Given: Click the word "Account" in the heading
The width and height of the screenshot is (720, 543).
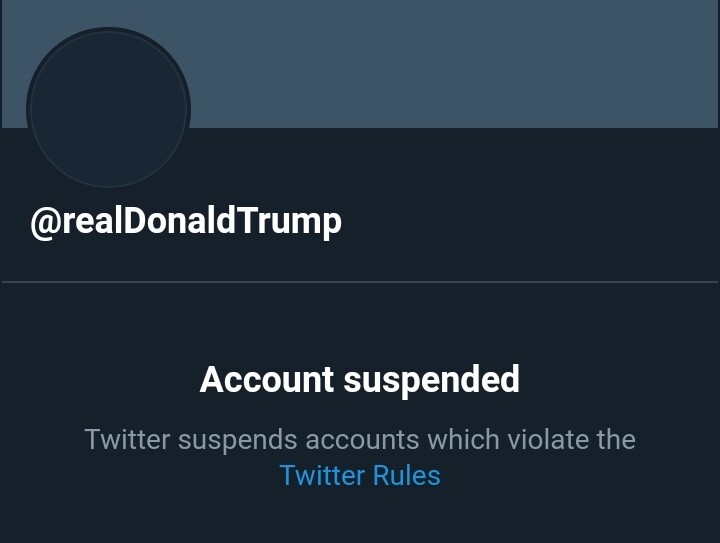Looking at the screenshot, I should point(267,380).
